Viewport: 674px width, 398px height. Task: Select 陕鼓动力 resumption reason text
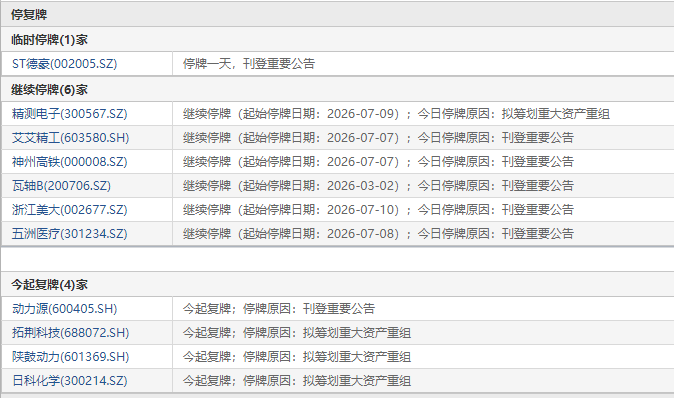coord(297,357)
